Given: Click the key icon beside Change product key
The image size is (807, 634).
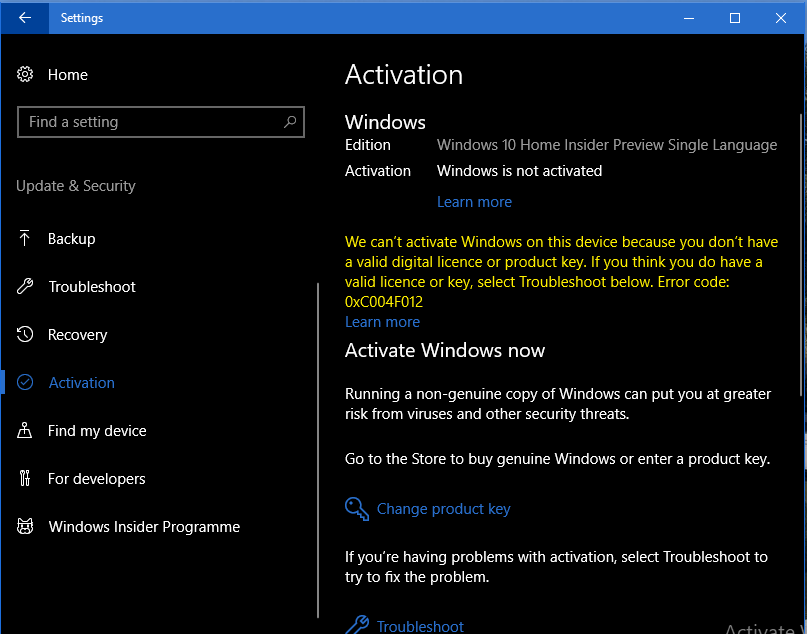Looking at the screenshot, I should (x=357, y=509).
